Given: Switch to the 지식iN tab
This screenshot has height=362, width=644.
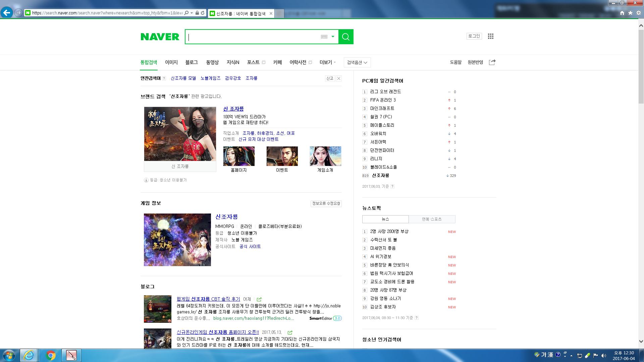Looking at the screenshot, I should [233, 62].
